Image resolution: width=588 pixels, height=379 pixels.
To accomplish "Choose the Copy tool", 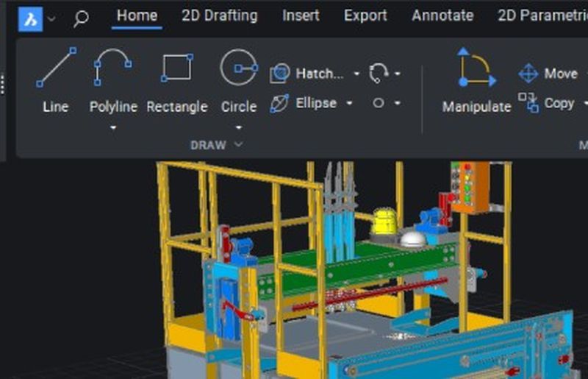I will pyautogui.click(x=546, y=103).
